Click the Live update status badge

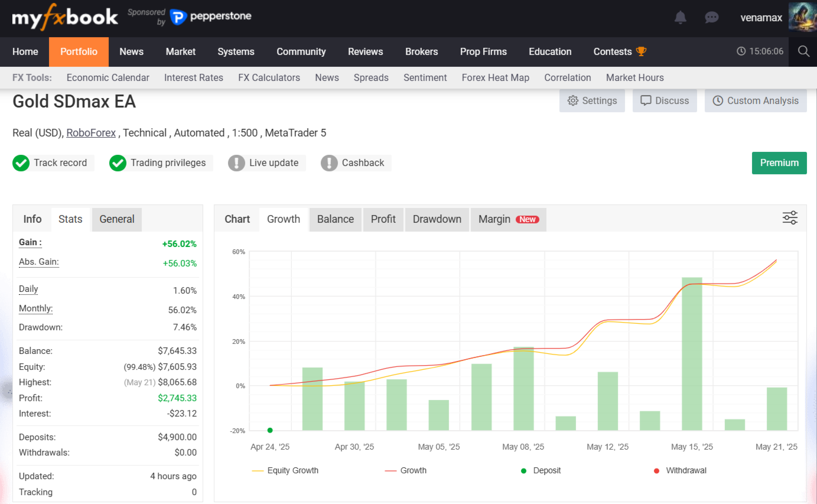[266, 163]
